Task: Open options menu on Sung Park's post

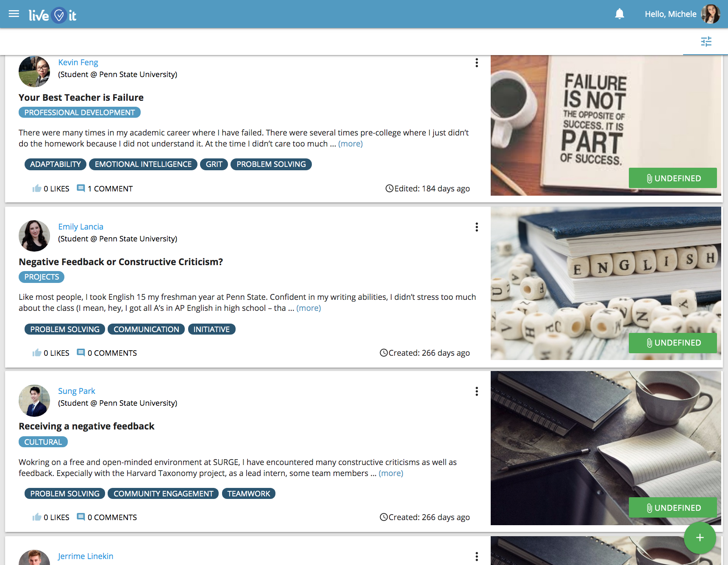Action: click(477, 391)
